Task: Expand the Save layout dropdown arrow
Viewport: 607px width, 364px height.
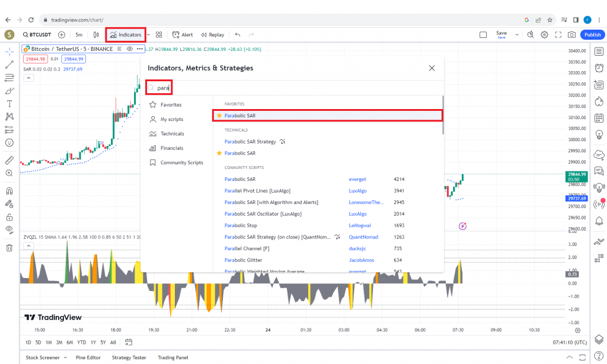Action: [517, 35]
